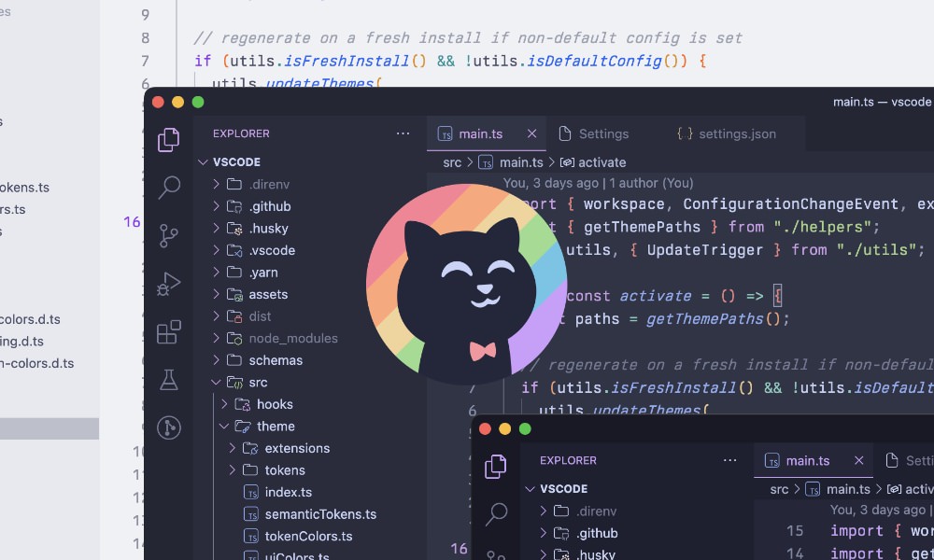
Task: Launch the Run and Debug view
Action: click(x=169, y=283)
